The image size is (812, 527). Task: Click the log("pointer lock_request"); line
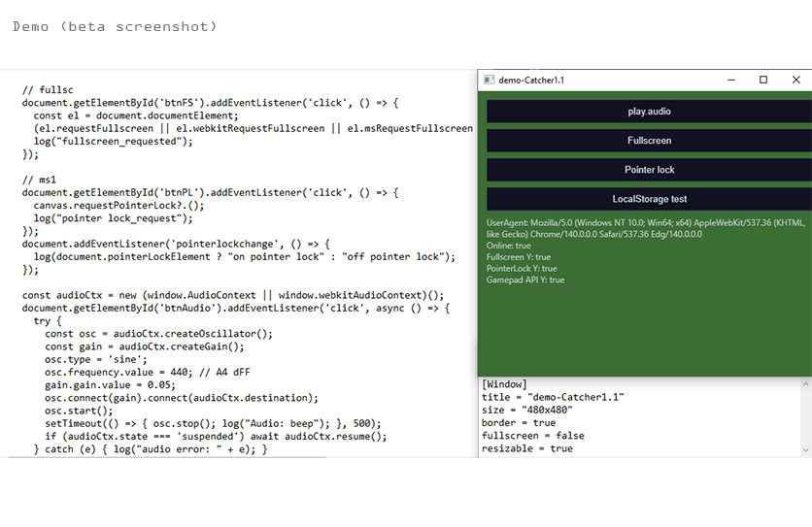click(x=113, y=218)
